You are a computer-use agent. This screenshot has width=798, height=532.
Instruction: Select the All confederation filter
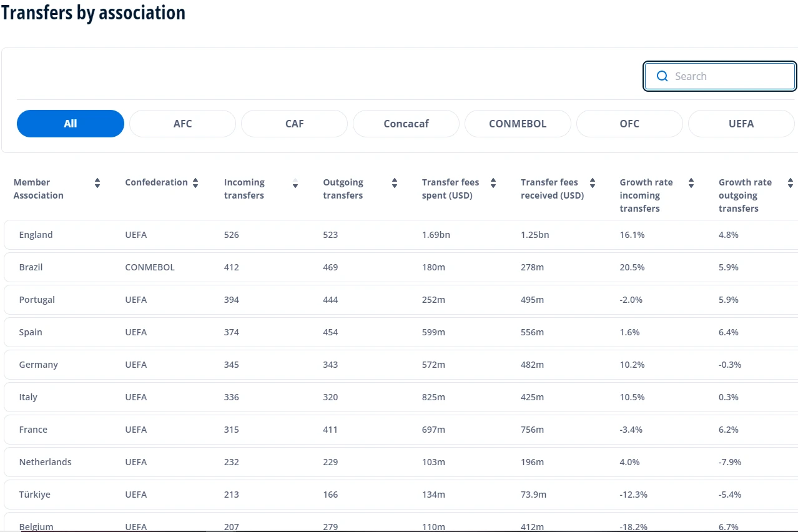click(71, 124)
